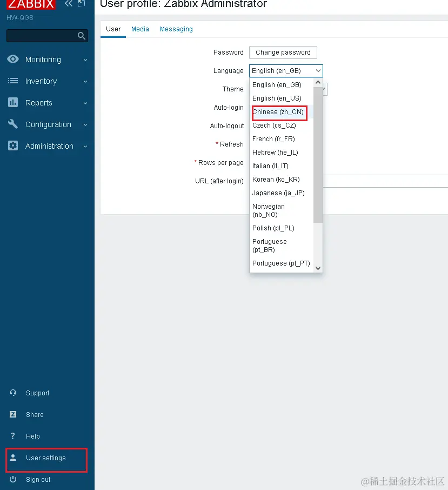Click the Inventory list icon
The height and width of the screenshot is (490, 448).
point(13,81)
